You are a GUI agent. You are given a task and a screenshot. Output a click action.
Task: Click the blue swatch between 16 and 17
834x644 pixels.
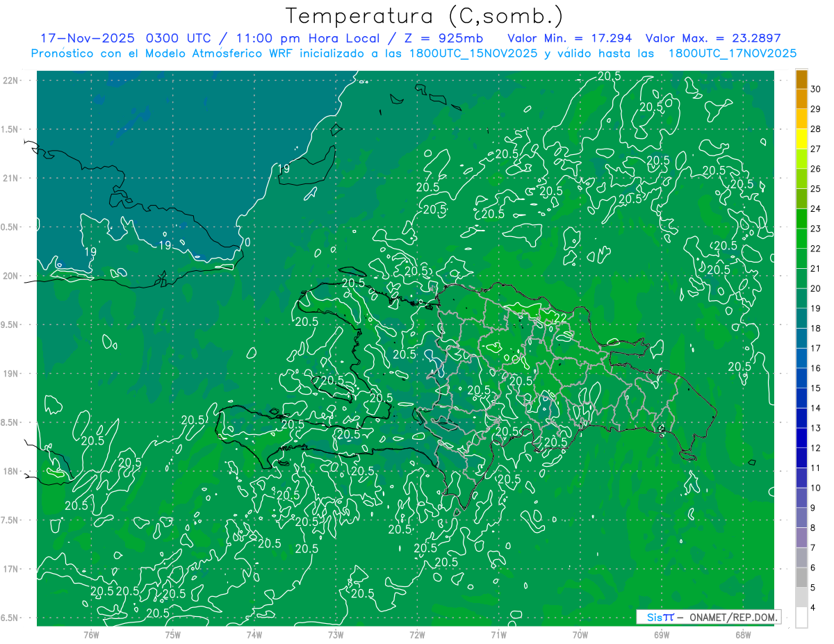(801, 358)
